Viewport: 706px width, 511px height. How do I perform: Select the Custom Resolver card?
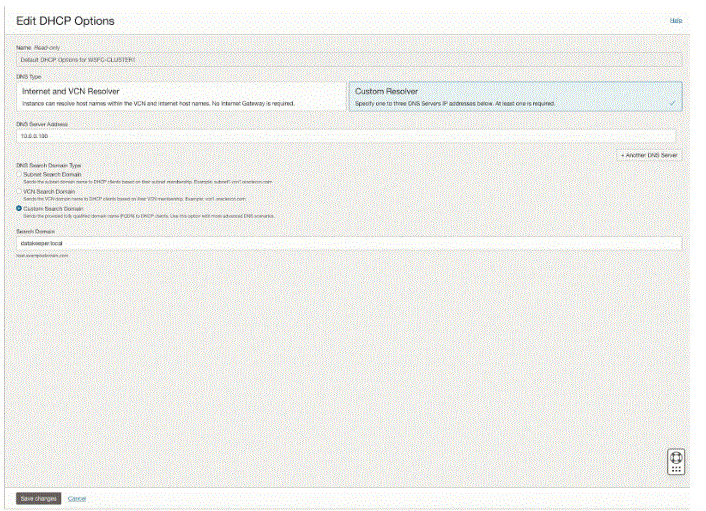click(516, 96)
